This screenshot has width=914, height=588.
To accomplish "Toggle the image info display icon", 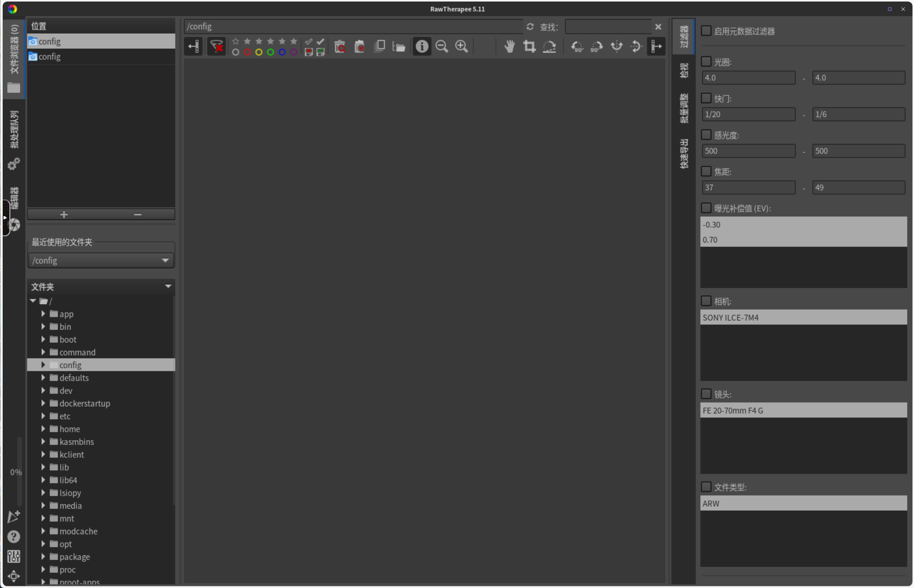I will (x=422, y=47).
